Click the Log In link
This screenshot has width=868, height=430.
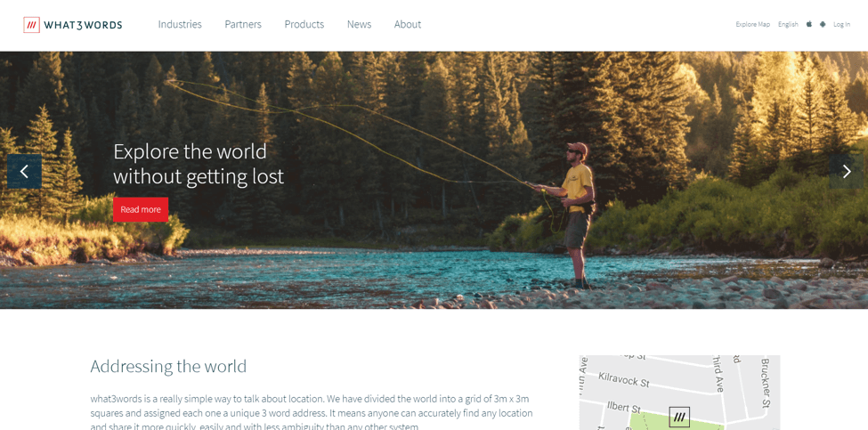click(x=841, y=24)
